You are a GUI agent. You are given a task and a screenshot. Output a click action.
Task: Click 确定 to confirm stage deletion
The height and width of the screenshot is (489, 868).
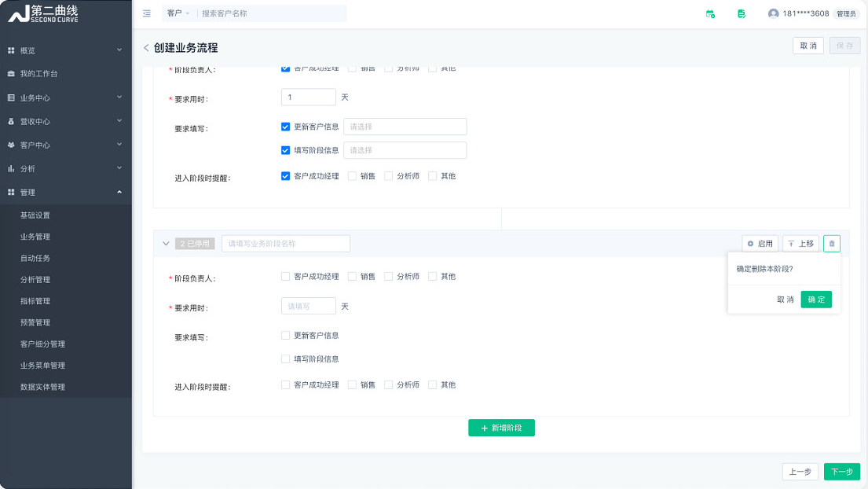(815, 300)
